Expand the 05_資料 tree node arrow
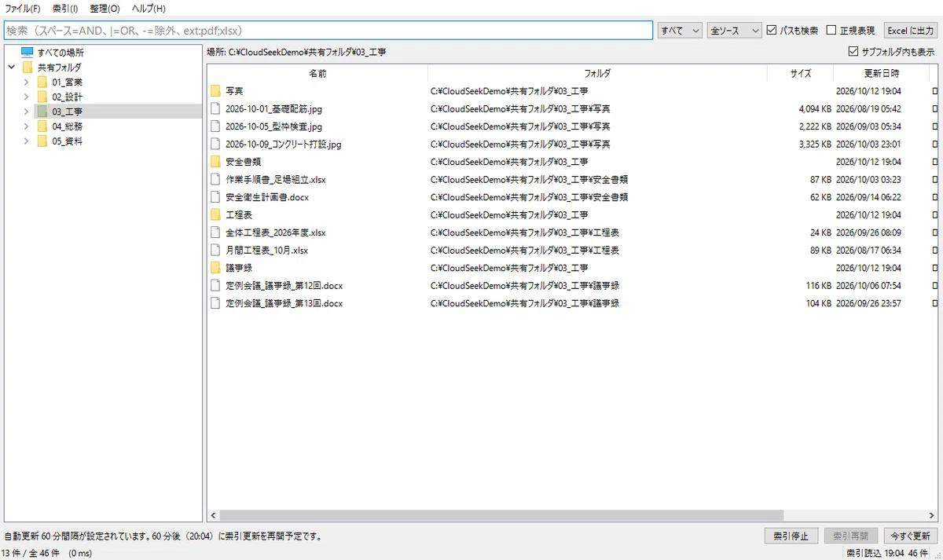The height and width of the screenshot is (560, 943). click(26, 141)
